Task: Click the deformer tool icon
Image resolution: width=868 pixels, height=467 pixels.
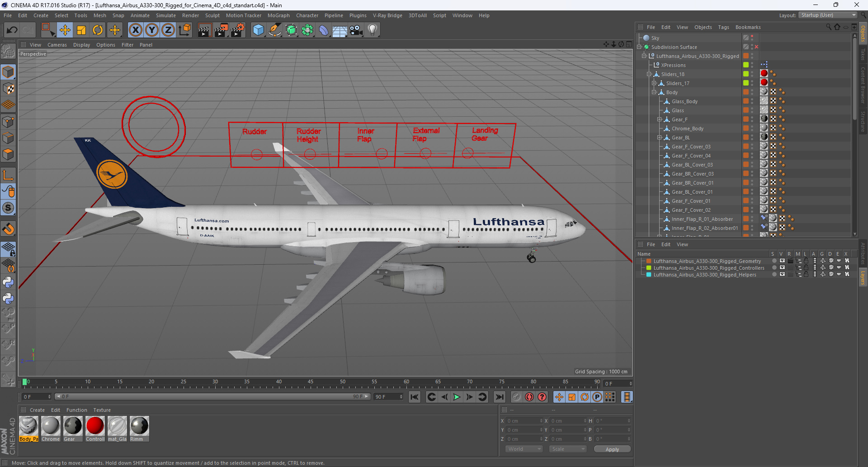Action: pyautogui.click(x=324, y=30)
